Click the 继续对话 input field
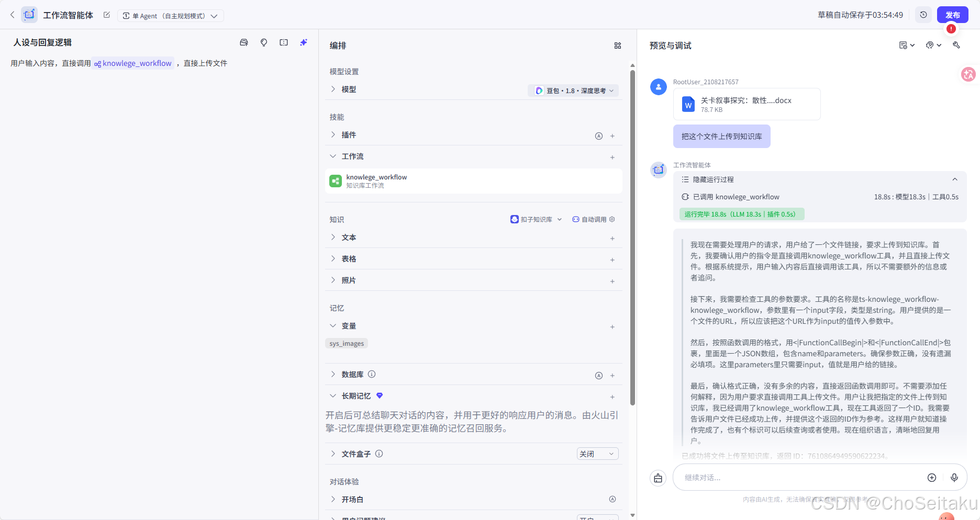 click(801, 478)
